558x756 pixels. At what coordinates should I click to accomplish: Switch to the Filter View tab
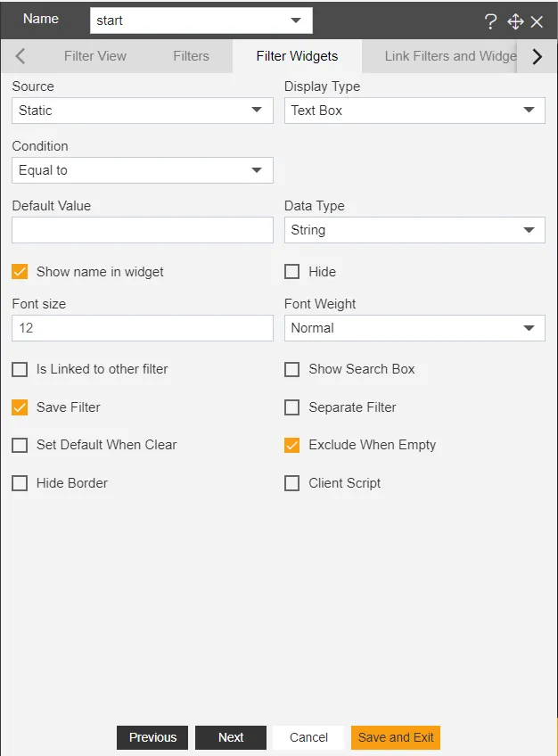(x=95, y=56)
